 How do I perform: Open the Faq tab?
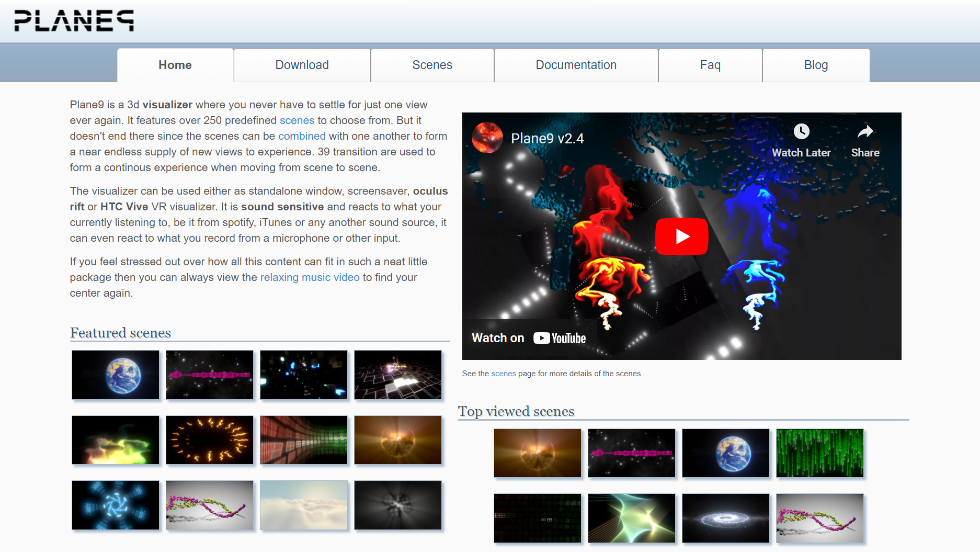click(x=710, y=65)
